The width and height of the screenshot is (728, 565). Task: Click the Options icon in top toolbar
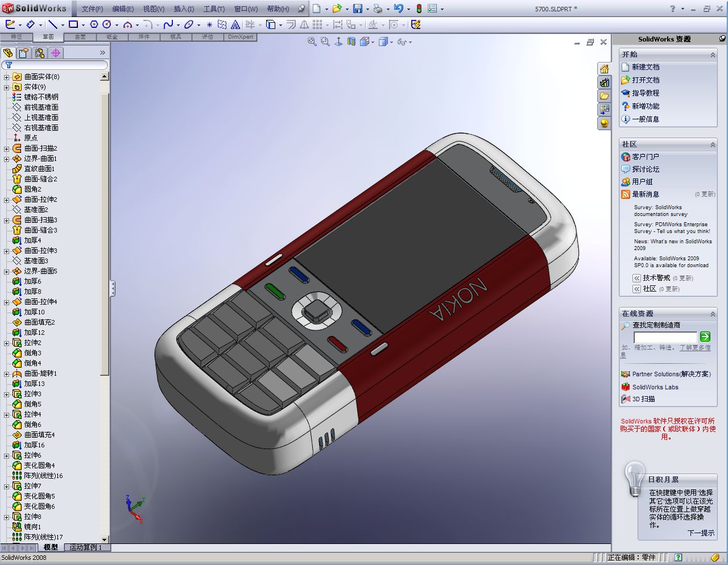click(432, 9)
